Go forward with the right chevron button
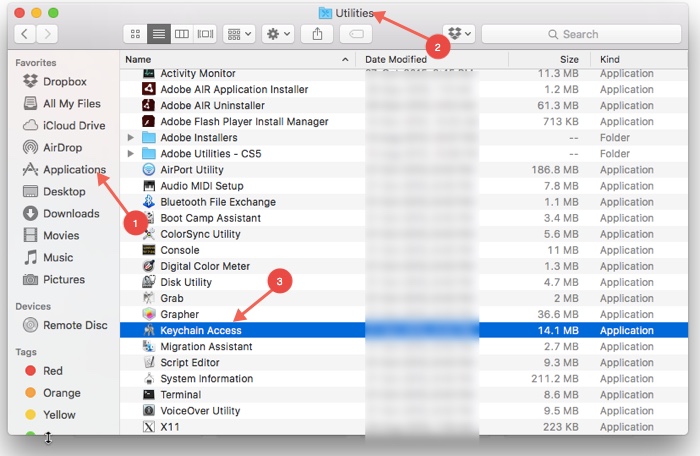 pos(47,34)
